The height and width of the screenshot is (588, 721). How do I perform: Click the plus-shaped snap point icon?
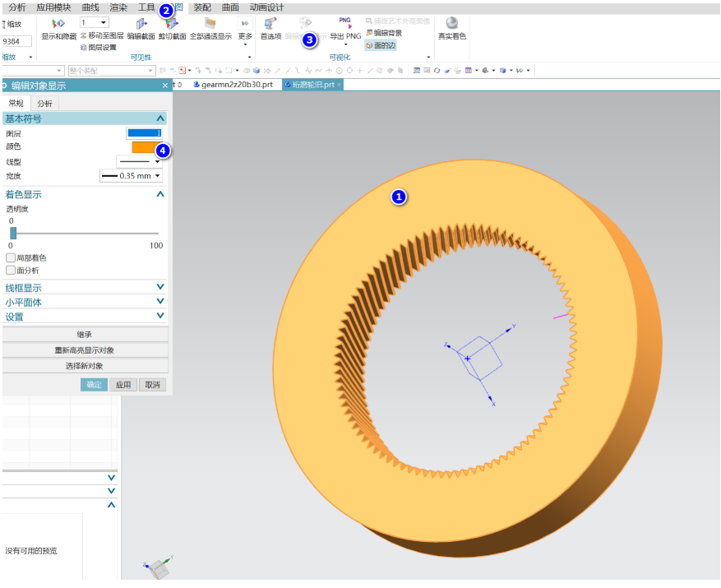point(359,71)
